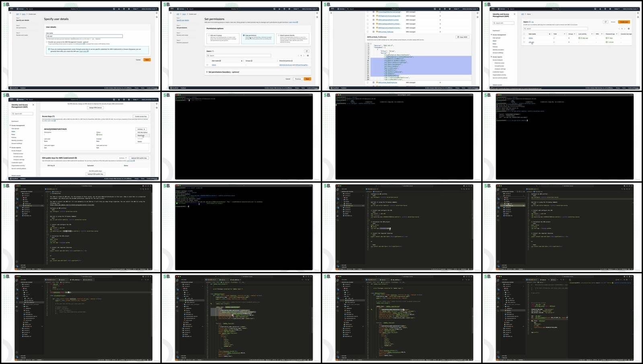The height and width of the screenshot is (364, 643).
Task: Open Dashboard in the Access keys frame sidebar
Action: 15,121
